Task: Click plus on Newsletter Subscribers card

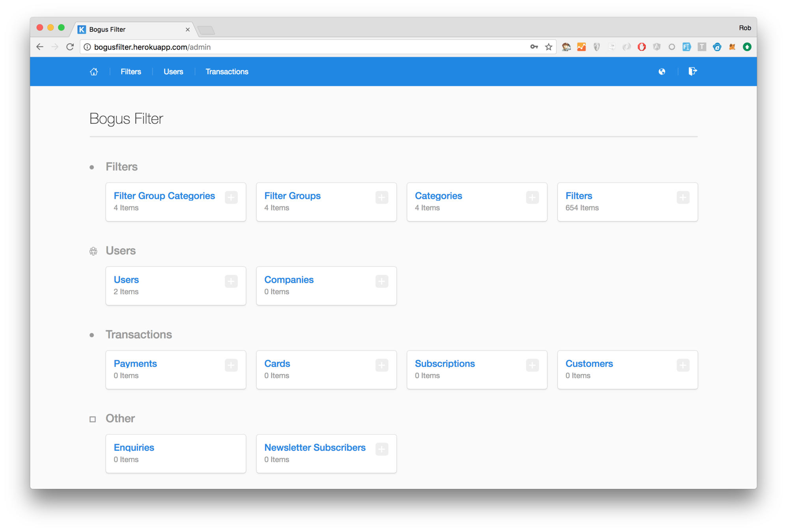Action: (381, 449)
